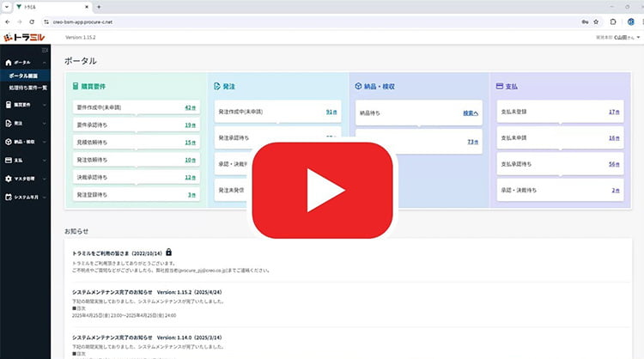Image resolution: width=644 pixels, height=359 pixels.
Task: Open site information icon in the address bar
Action: (x=46, y=21)
